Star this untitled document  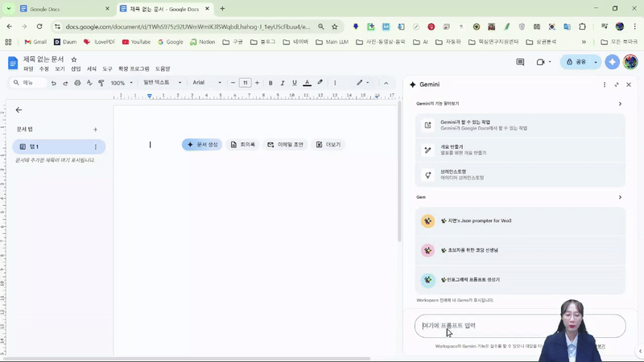point(74,60)
